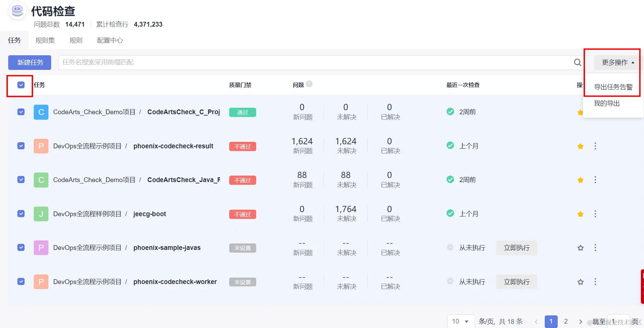644x328 pixels.
Task: Open the CodeArtsCheck_Java_F task name
Action: coord(184,180)
